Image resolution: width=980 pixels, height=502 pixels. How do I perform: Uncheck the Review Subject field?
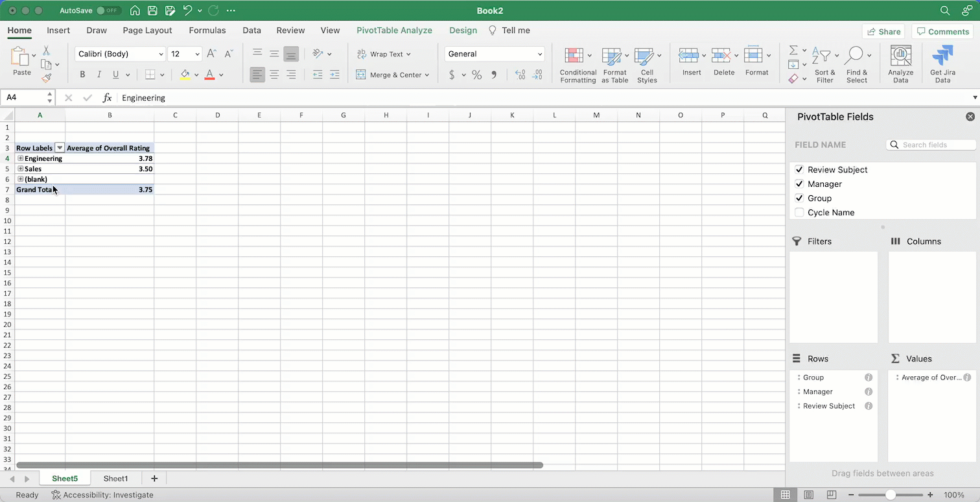coord(799,169)
